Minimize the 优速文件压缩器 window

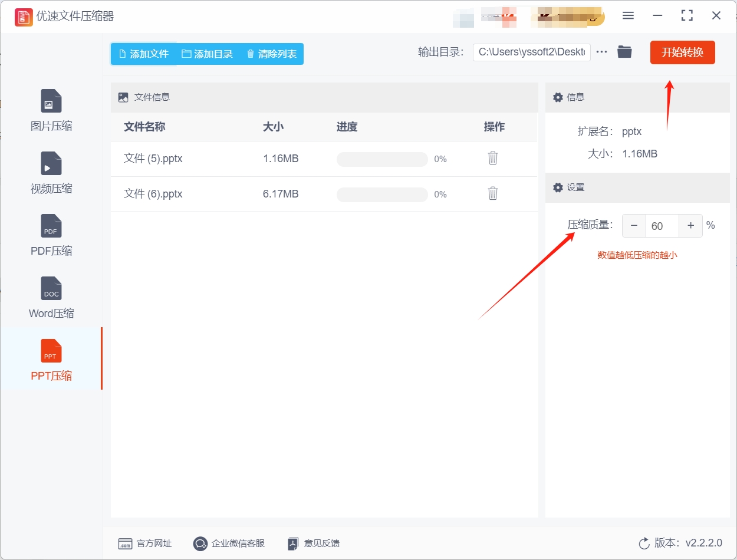657,16
